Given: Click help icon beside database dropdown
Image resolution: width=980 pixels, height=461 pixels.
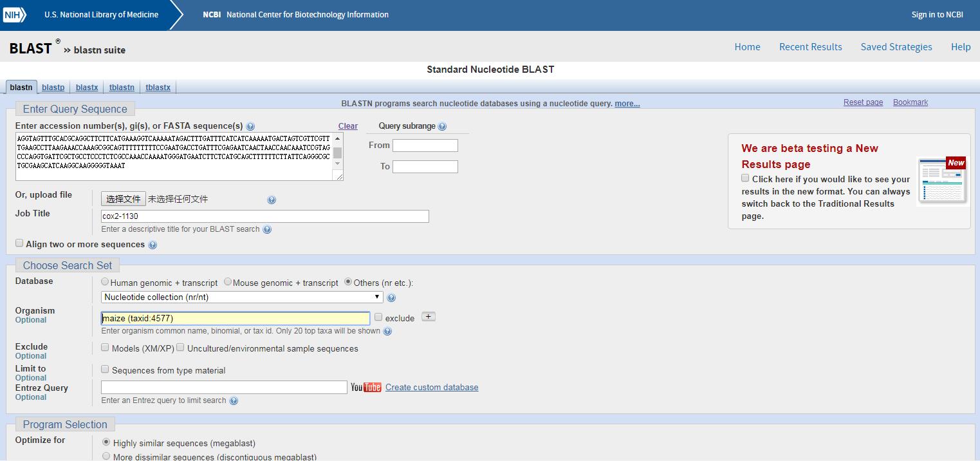Looking at the screenshot, I should pyautogui.click(x=391, y=298).
